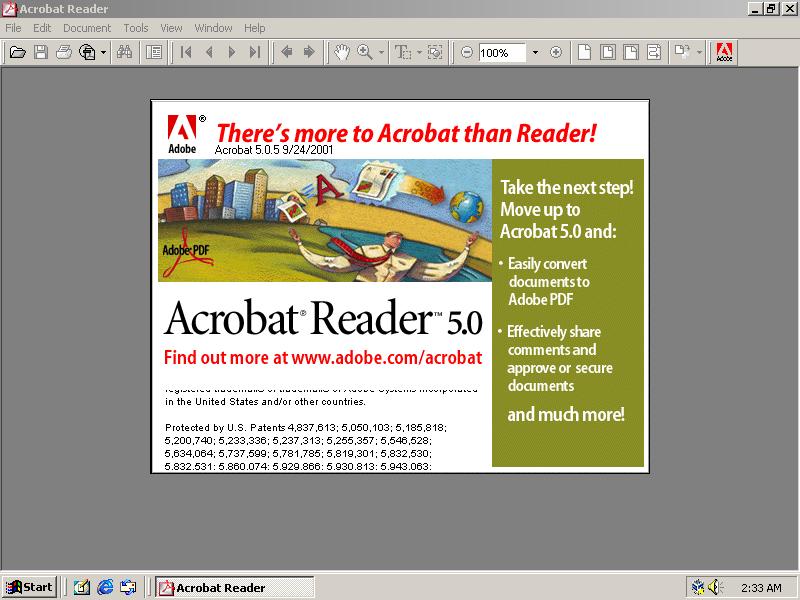The image size is (800, 600).
Task: Open the zoom percentage dropdown arrow
Action: coord(535,52)
